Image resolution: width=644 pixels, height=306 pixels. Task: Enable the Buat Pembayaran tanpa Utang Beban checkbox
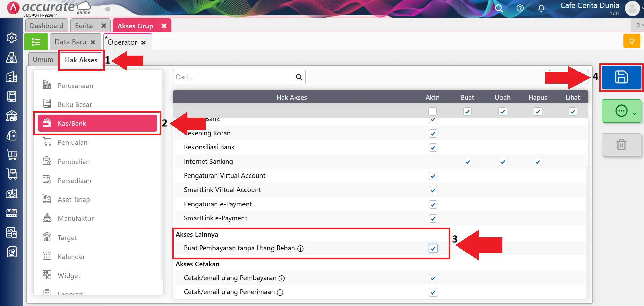(x=433, y=248)
